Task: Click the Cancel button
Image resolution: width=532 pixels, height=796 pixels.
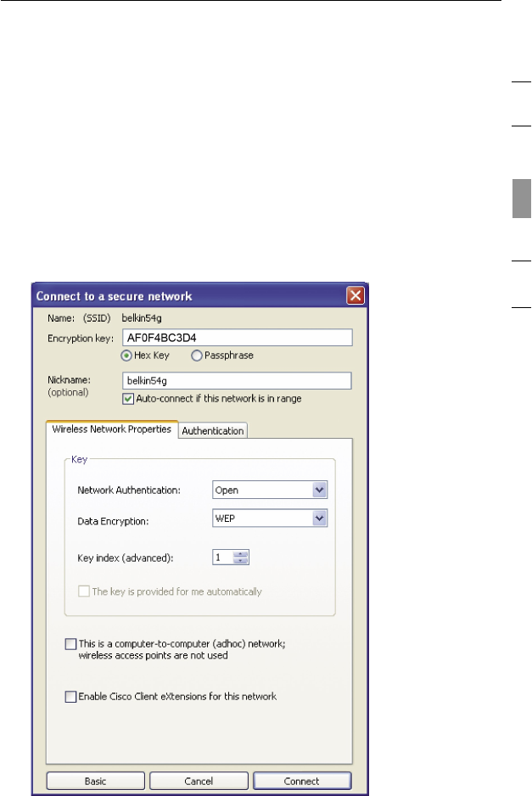Action: click(x=199, y=782)
